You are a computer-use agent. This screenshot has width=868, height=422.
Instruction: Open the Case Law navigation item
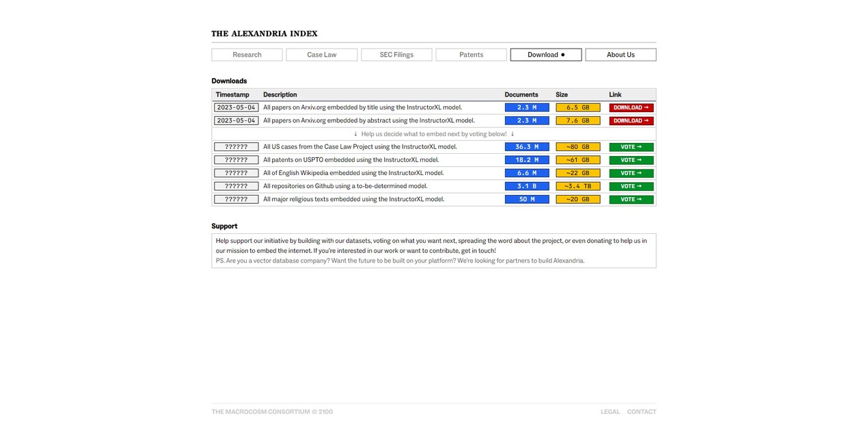(x=321, y=54)
